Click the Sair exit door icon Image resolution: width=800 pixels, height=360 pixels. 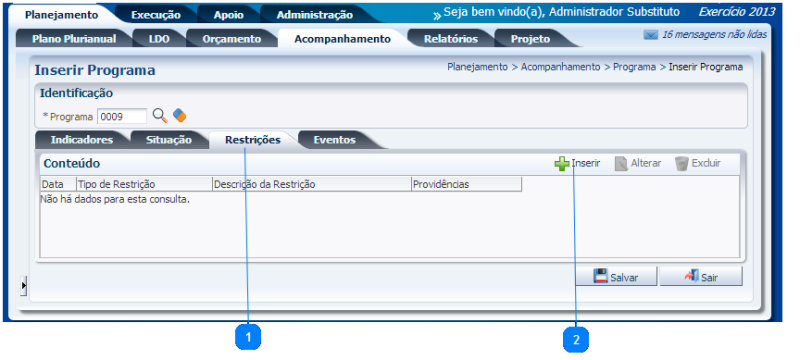pos(691,276)
